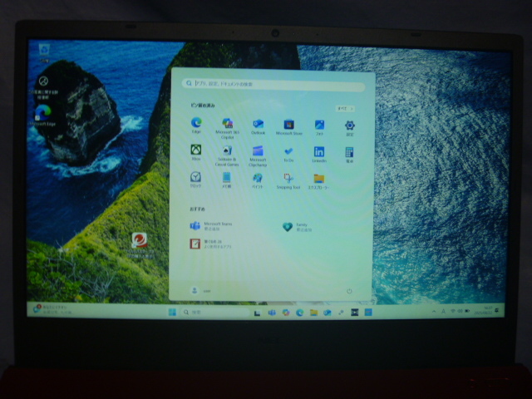This screenshot has width=532, height=399.
Task: Show hidden tray icons chevron
Action: 434,311
